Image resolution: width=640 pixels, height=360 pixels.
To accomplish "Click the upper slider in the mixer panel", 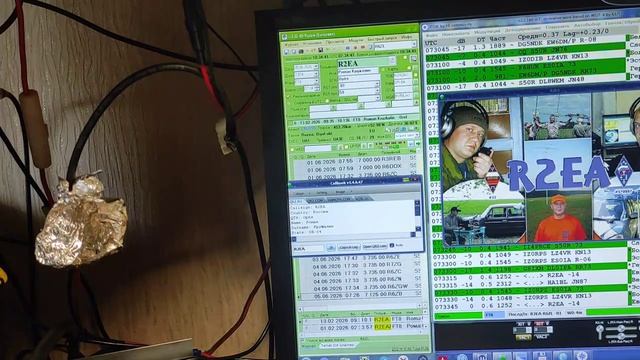I will click(620, 328).
